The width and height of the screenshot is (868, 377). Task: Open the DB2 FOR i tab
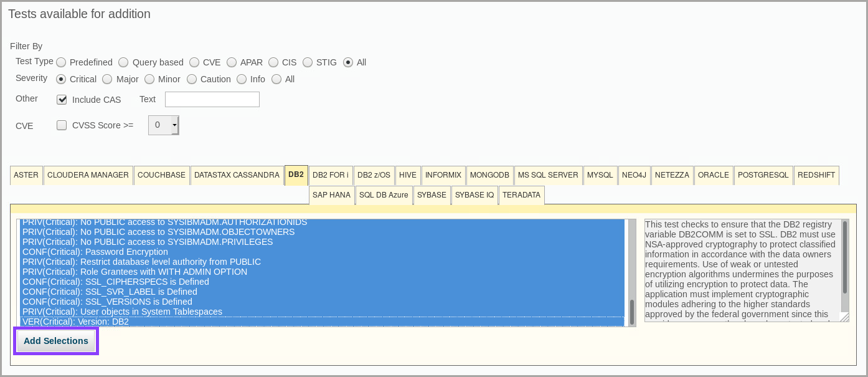pos(331,176)
